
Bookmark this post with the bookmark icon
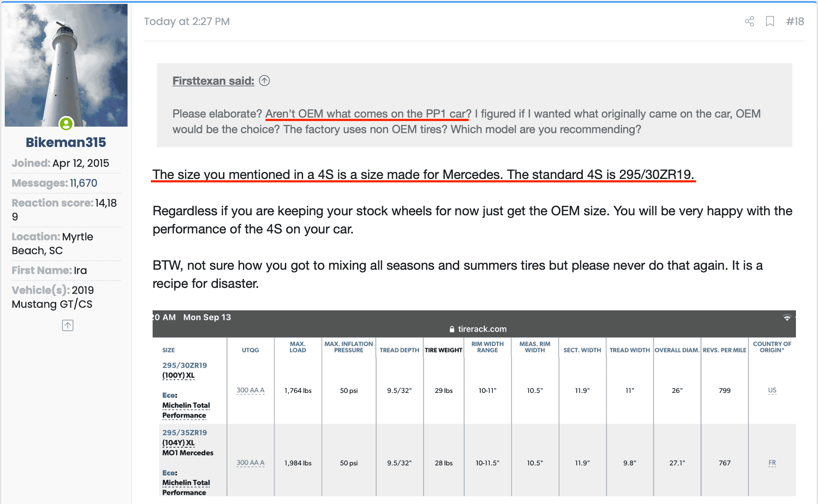(770, 21)
